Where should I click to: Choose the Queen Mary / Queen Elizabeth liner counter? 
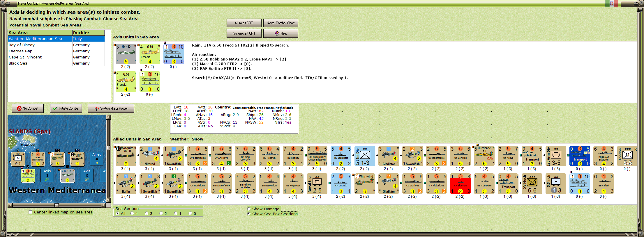pos(317,156)
